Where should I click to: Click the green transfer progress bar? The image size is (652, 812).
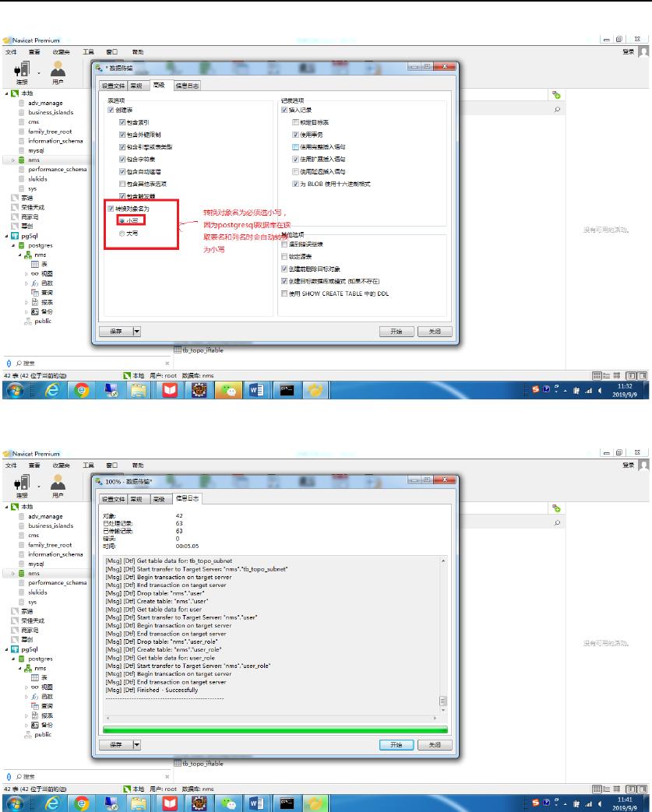[277, 729]
